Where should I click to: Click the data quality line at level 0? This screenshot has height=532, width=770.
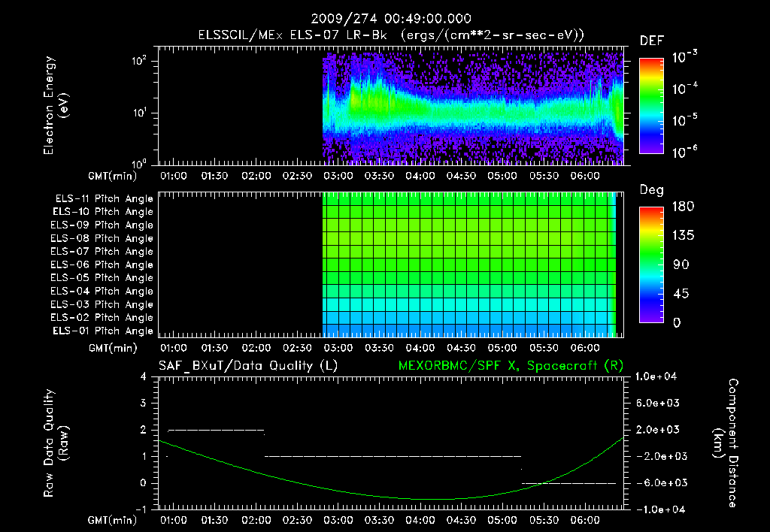tap(568, 483)
